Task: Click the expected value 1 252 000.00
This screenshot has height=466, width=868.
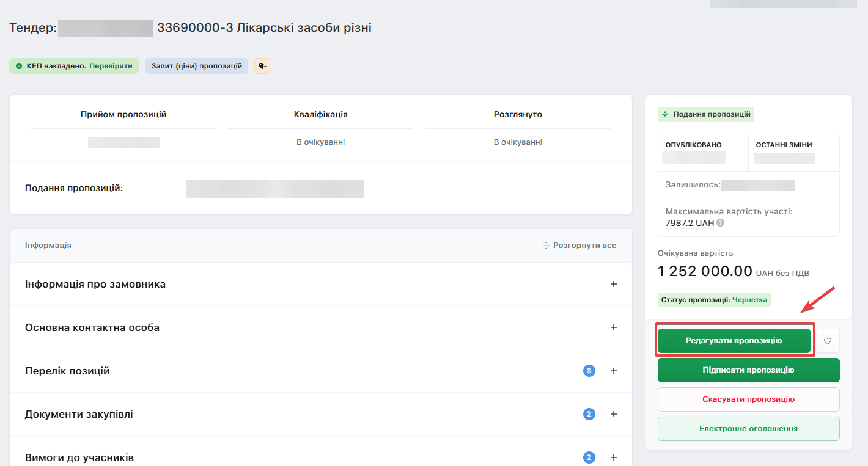Action: point(705,271)
